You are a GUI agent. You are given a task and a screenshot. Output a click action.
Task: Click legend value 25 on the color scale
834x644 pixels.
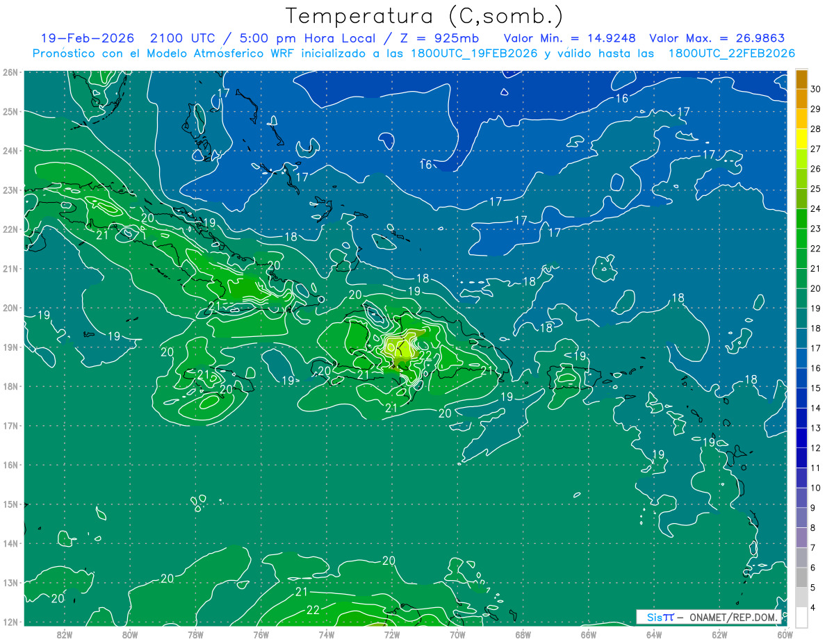(816, 188)
